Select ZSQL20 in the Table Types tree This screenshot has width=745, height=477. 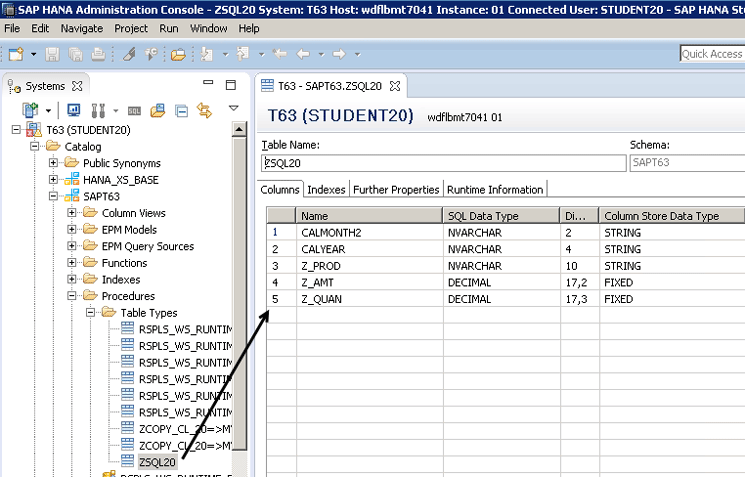[157, 462]
